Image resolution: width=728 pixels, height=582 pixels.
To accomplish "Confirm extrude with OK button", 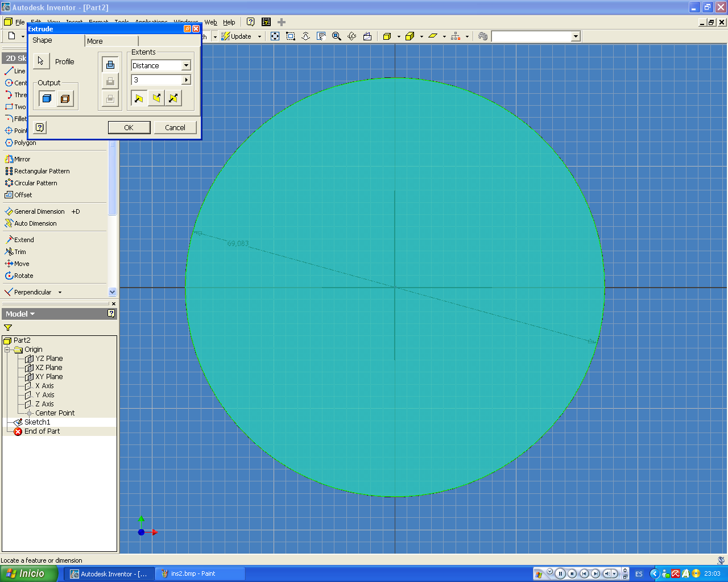I will tap(129, 127).
